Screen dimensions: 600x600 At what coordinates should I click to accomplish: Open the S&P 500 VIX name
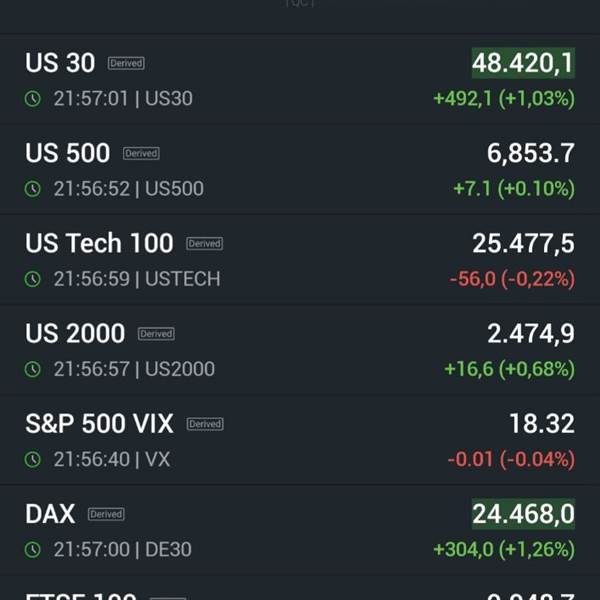(x=99, y=424)
